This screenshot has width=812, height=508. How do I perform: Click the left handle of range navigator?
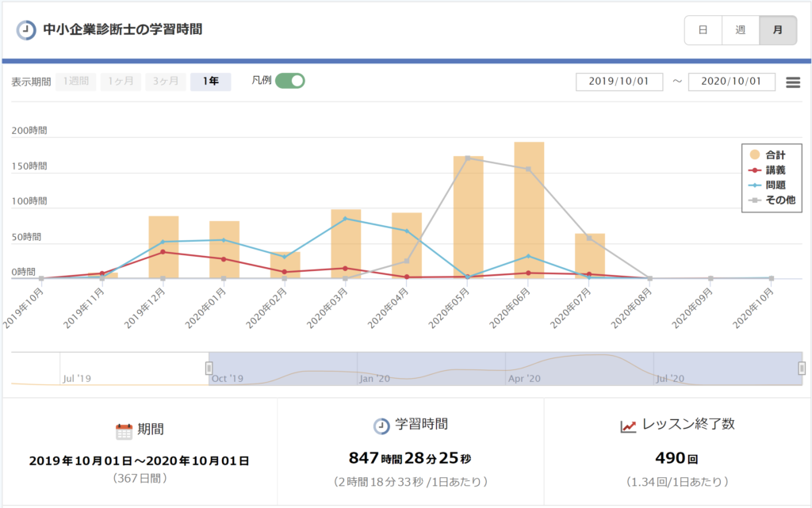(209, 368)
